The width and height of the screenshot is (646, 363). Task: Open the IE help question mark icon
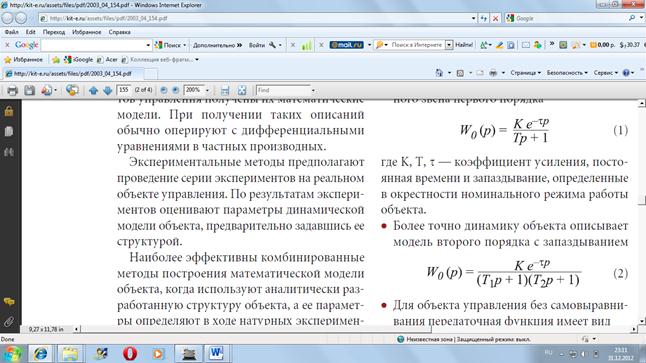[x=626, y=73]
